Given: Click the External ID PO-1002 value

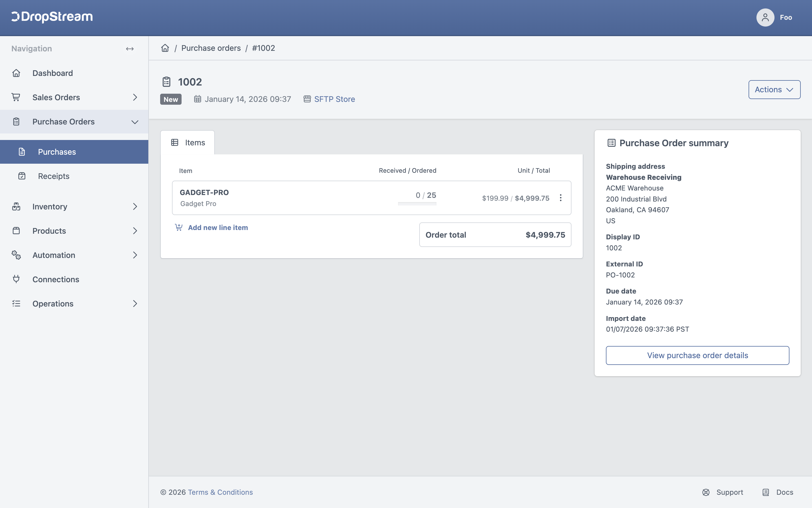Looking at the screenshot, I should (620, 275).
